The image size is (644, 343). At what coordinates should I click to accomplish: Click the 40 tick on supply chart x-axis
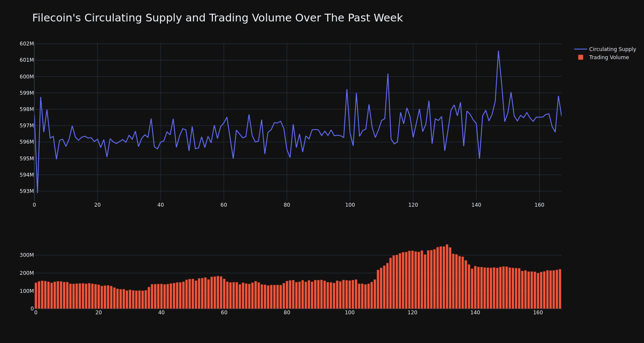click(161, 205)
